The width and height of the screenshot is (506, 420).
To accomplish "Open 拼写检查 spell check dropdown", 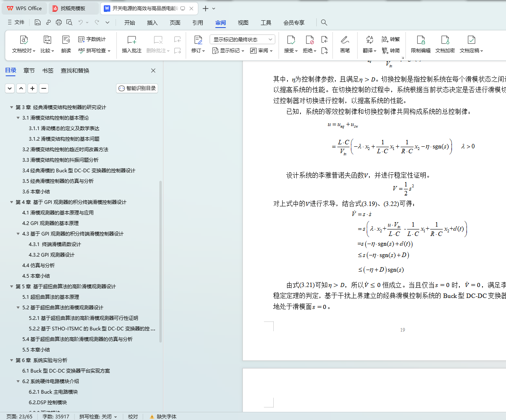I will [x=94, y=51].
